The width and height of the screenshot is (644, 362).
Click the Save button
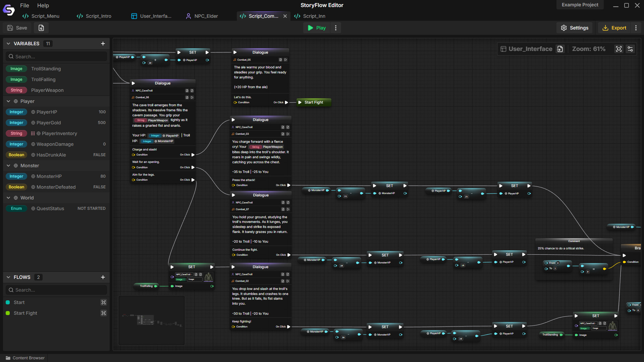tap(17, 28)
